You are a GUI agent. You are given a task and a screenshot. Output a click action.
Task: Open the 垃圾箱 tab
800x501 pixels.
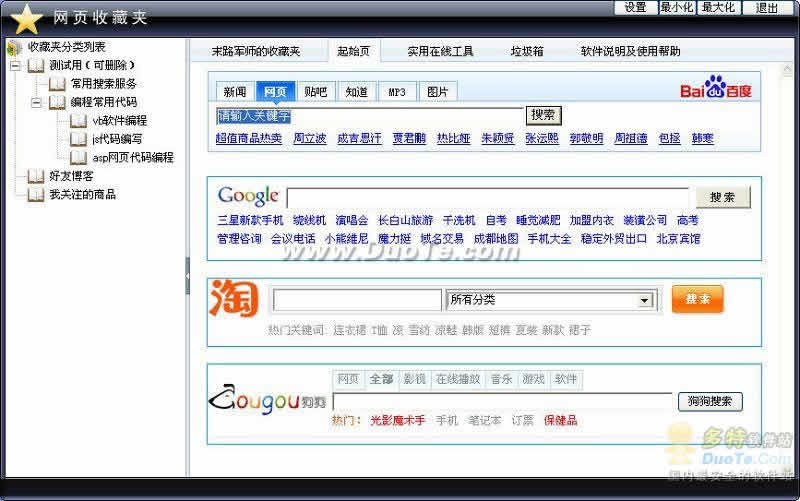point(527,51)
